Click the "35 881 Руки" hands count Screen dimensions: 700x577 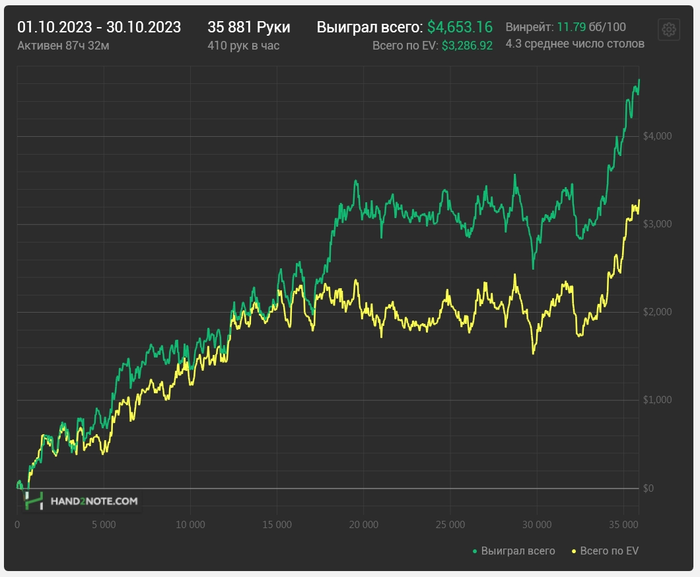click(x=249, y=27)
